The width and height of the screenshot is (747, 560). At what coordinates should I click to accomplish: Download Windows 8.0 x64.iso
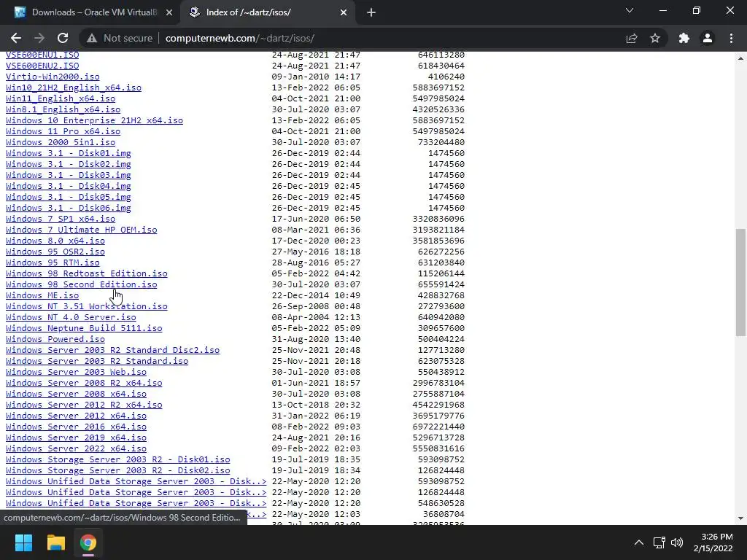click(55, 241)
